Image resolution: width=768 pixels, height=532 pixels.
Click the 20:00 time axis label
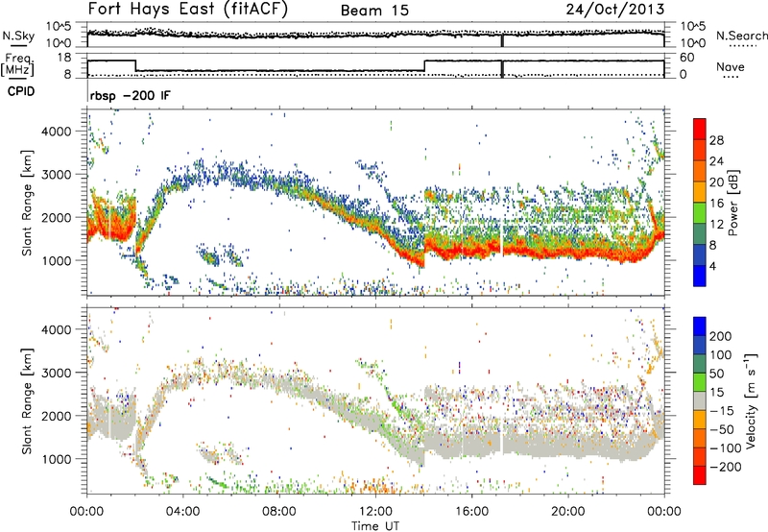tap(568, 512)
